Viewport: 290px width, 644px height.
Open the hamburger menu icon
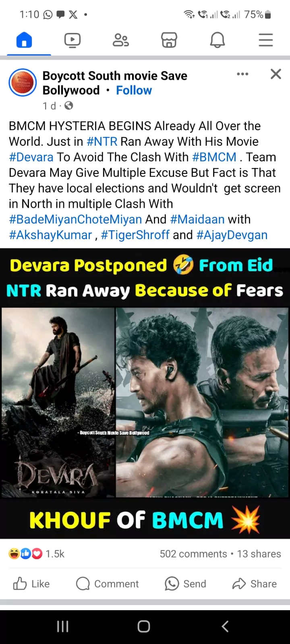tap(266, 40)
